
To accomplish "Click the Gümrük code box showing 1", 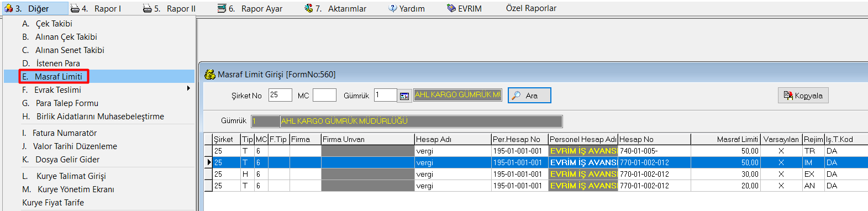I will (265, 121).
